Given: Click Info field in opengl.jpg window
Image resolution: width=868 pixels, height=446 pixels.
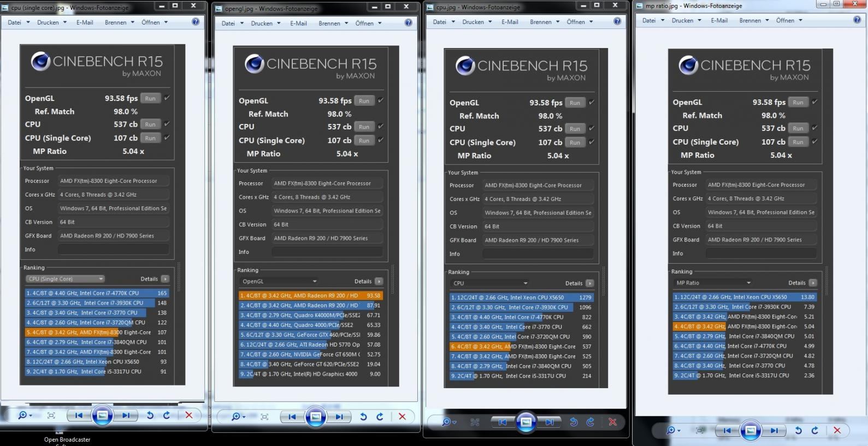Looking at the screenshot, I should 327,252.
